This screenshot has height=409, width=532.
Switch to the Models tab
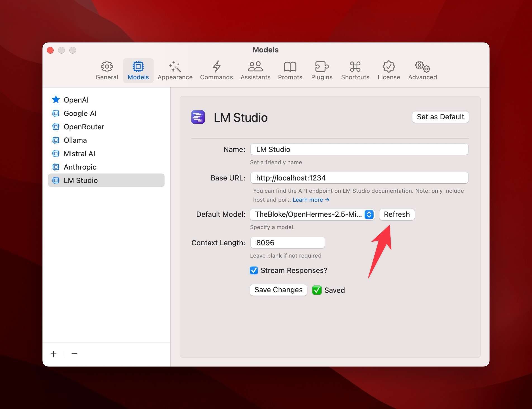point(138,71)
